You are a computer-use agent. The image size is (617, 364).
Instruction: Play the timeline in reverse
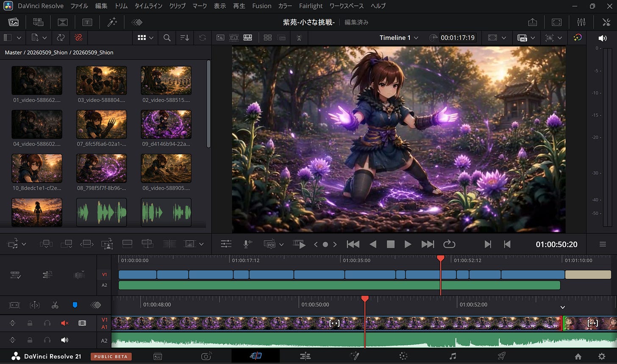coord(373,244)
